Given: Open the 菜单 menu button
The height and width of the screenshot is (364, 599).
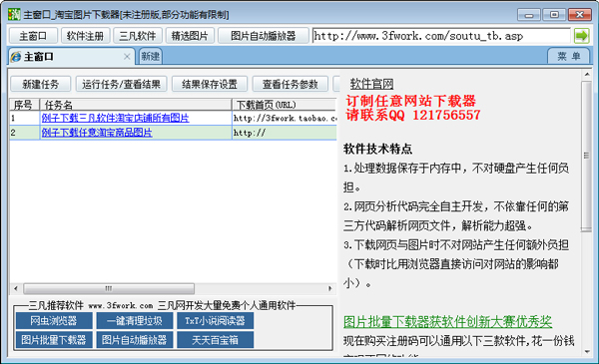Looking at the screenshot, I should [569, 57].
